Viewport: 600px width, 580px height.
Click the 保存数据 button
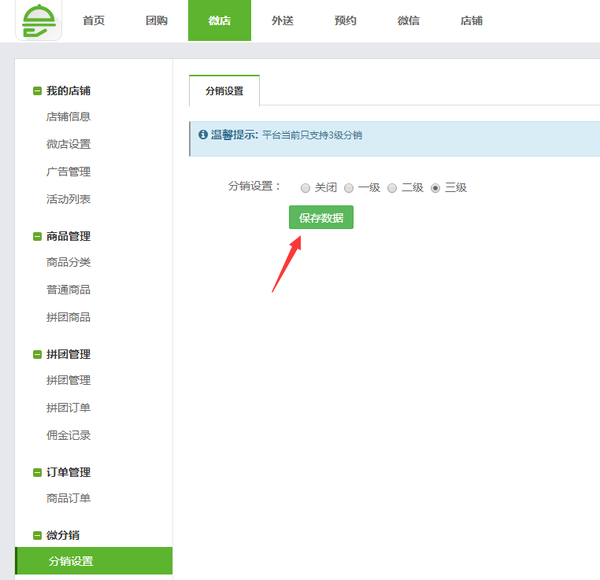pyautogui.click(x=321, y=217)
